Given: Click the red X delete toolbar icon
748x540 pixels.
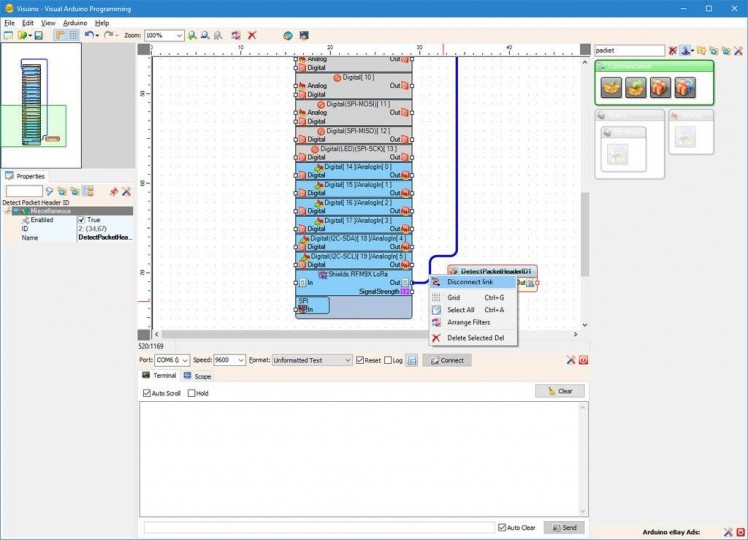Looking at the screenshot, I should coord(252,35).
